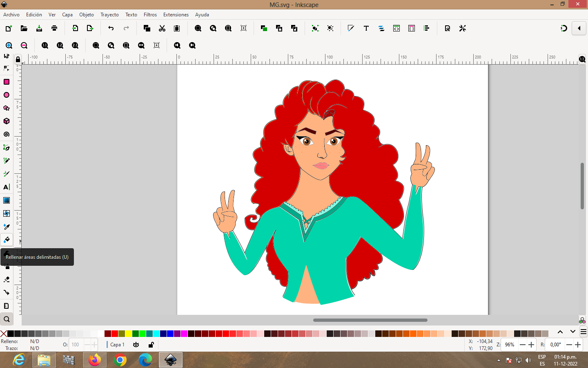Expand snapping options arrow button
588x368 pixels.
coord(579,28)
